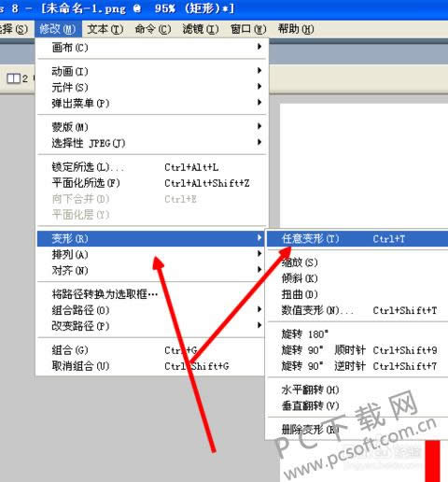Choose 水平翻转(H) option

coord(357,390)
